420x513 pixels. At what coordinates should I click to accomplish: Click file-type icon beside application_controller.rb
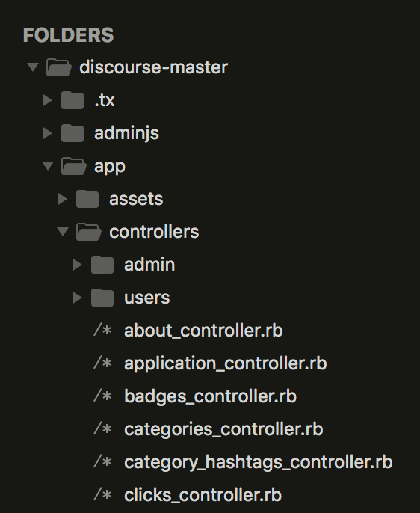(x=102, y=363)
